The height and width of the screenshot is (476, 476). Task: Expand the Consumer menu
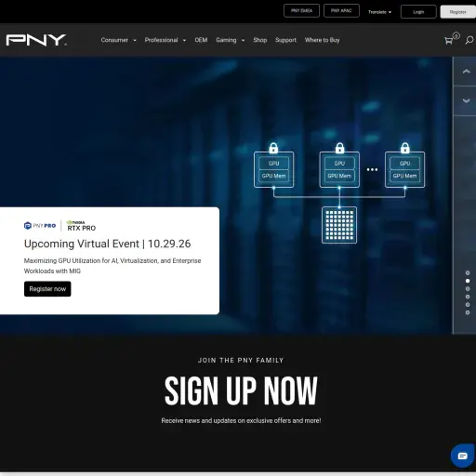[118, 40]
